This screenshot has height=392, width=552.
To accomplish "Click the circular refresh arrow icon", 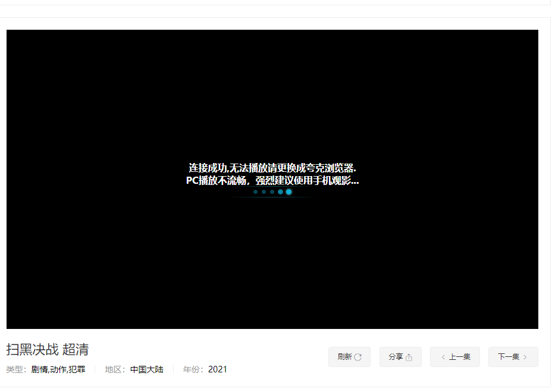I will click(358, 357).
